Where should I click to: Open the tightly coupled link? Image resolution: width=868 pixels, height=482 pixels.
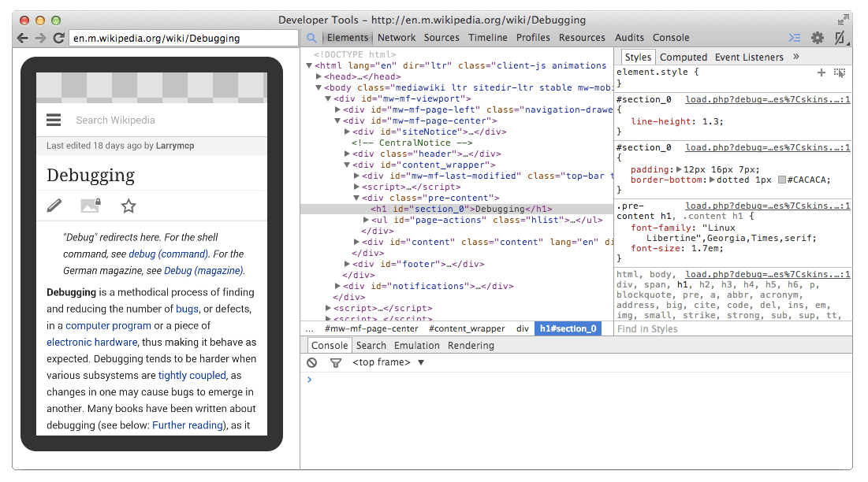[192, 376]
